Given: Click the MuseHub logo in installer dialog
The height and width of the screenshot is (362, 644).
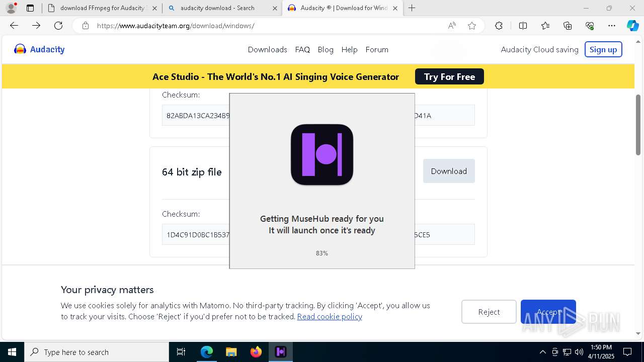Looking at the screenshot, I should point(322,155).
